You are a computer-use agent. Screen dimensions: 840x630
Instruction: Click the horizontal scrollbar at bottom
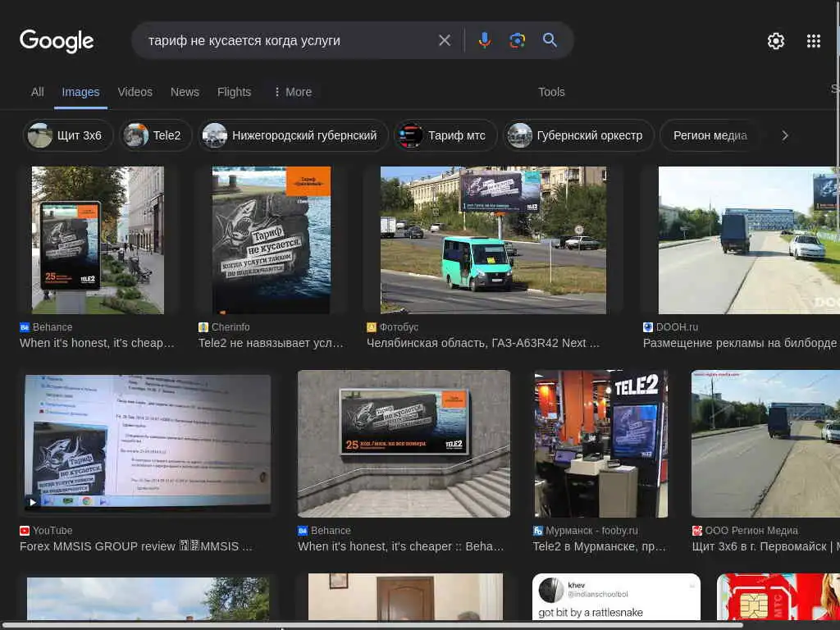click(x=372, y=625)
